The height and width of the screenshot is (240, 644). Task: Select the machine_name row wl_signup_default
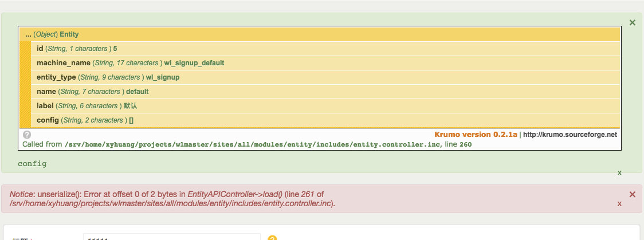pyautogui.click(x=325, y=63)
